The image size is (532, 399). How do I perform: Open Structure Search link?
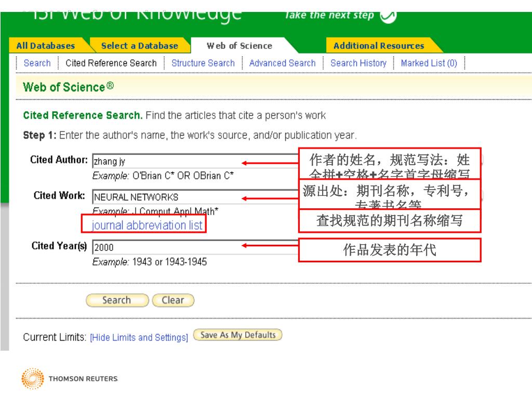pos(203,63)
